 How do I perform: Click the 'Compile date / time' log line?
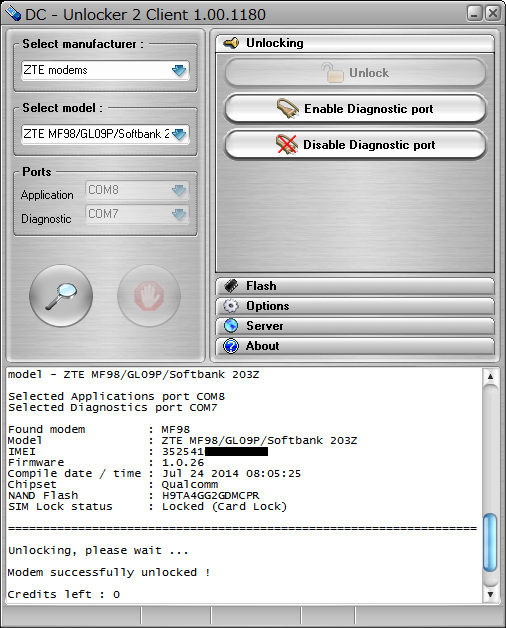[x=154, y=473]
